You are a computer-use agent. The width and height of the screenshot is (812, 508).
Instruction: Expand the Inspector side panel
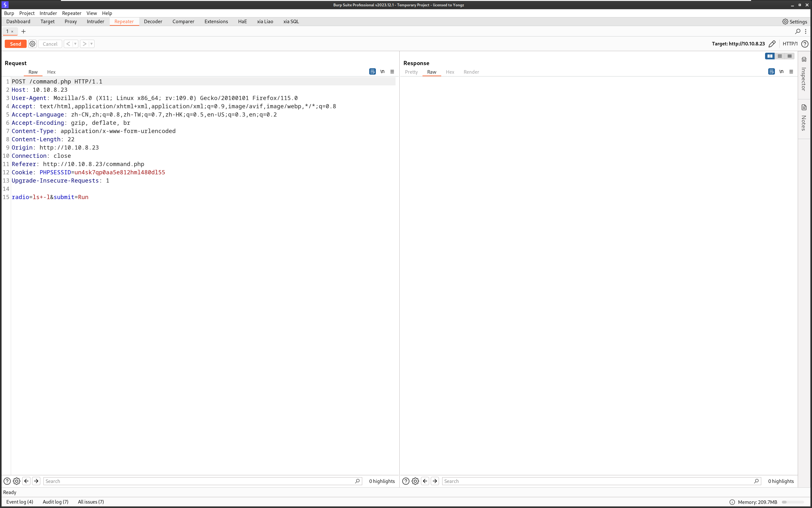tap(804, 74)
